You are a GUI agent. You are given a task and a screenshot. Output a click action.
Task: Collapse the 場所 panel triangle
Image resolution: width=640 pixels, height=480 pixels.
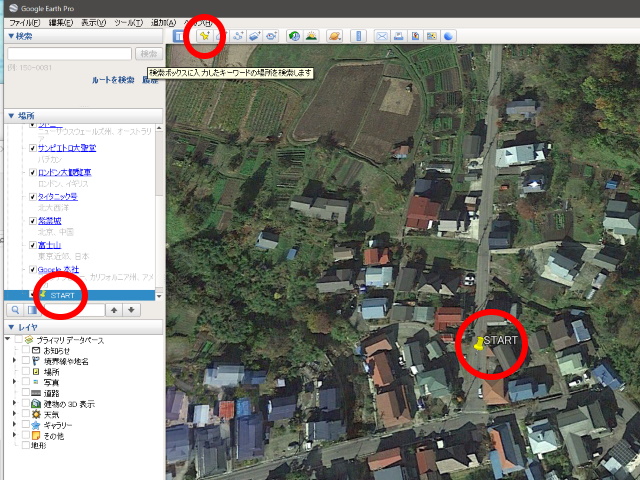pyautogui.click(x=11, y=116)
